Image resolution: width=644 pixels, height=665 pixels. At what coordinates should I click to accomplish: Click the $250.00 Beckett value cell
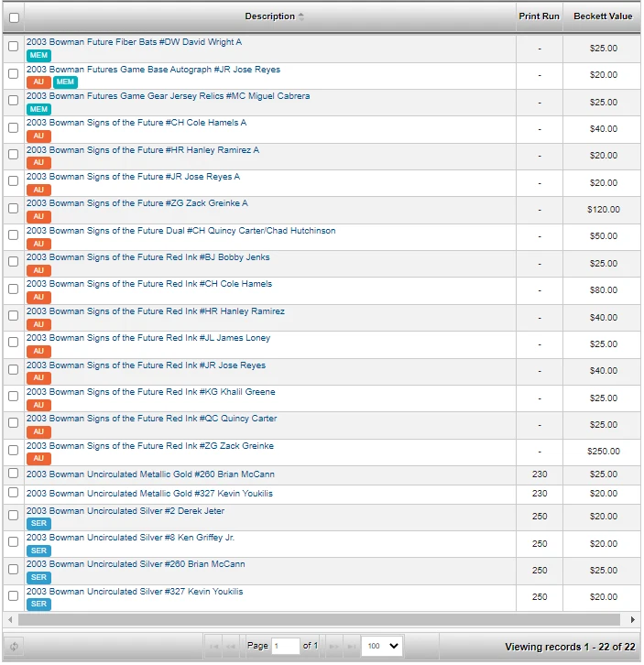(604, 452)
